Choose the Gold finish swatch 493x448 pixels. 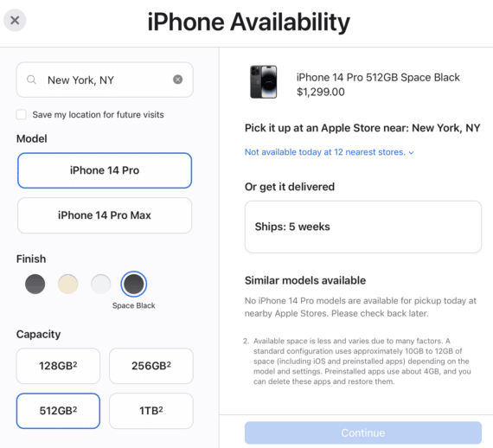[68, 284]
